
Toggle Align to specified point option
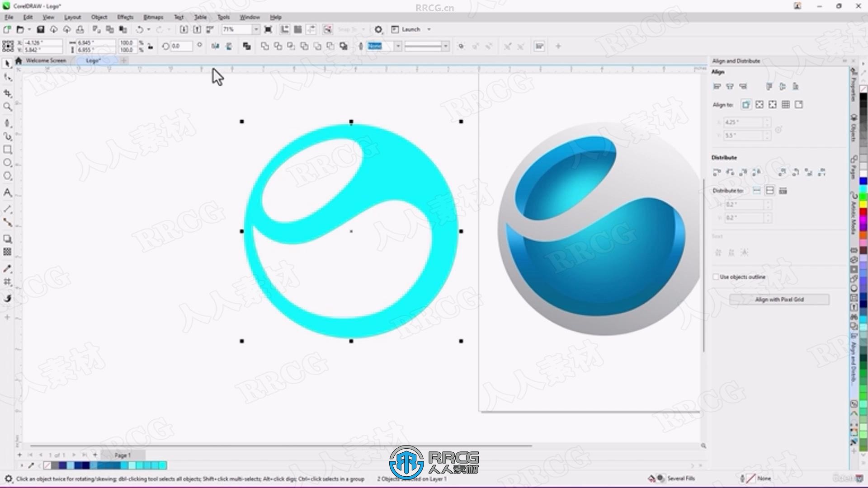pos(799,105)
